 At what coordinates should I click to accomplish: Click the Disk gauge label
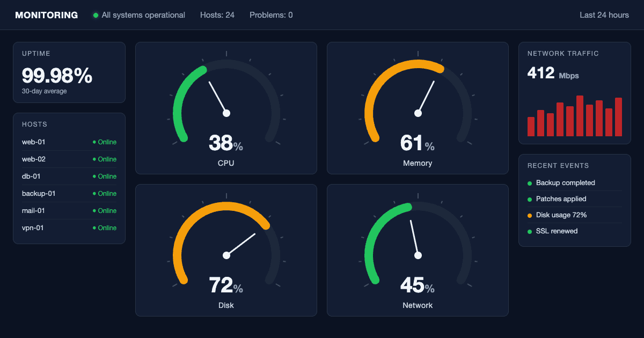click(x=226, y=305)
